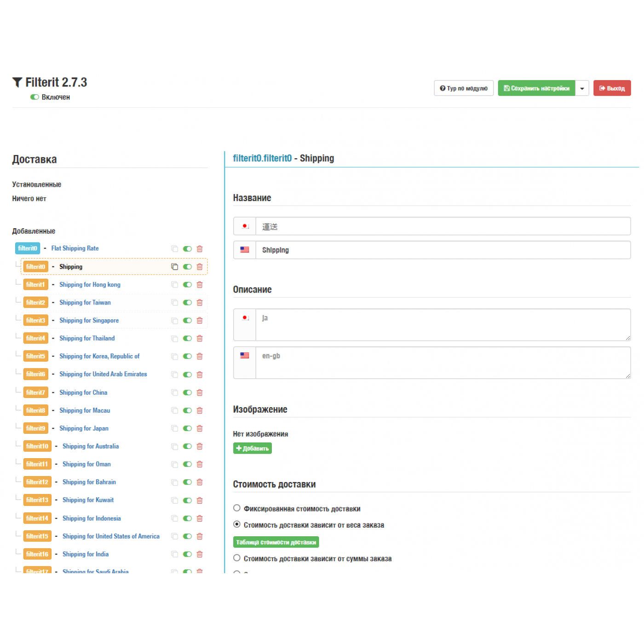Open dropdown arrow next to Сохранить настройки
The height and width of the screenshot is (644, 644).
click(582, 88)
